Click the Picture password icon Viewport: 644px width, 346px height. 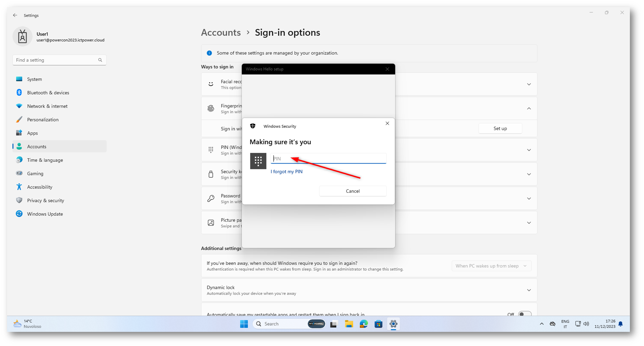211,222
